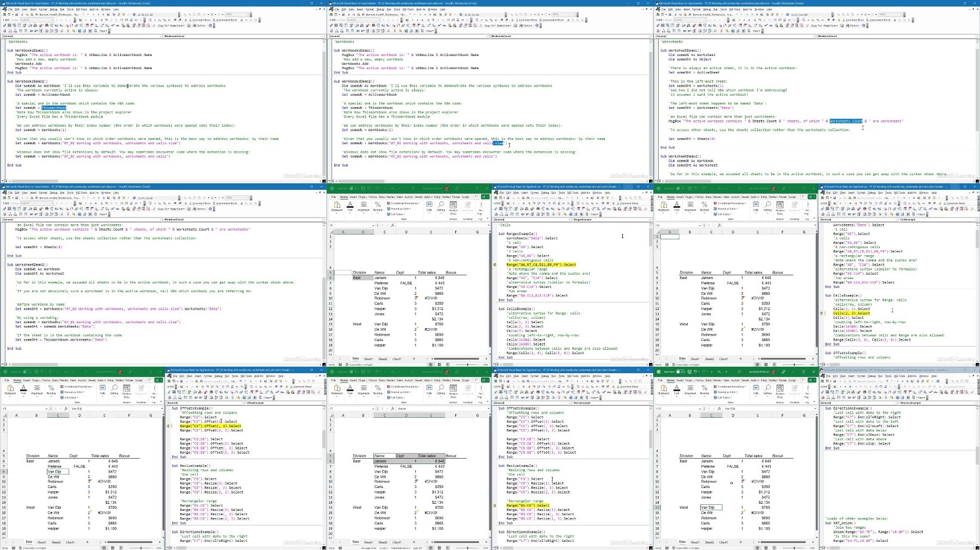The width and height of the screenshot is (980, 550).
Task: Click Cells icon in Excel beside OffsetsExample code
Action: pyautogui.click(x=102, y=388)
